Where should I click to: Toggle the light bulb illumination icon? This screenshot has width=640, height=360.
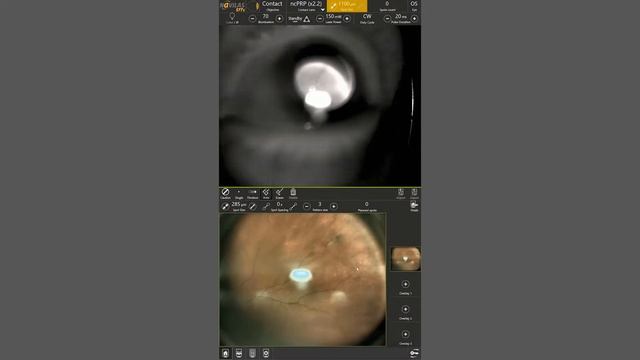(x=232, y=18)
